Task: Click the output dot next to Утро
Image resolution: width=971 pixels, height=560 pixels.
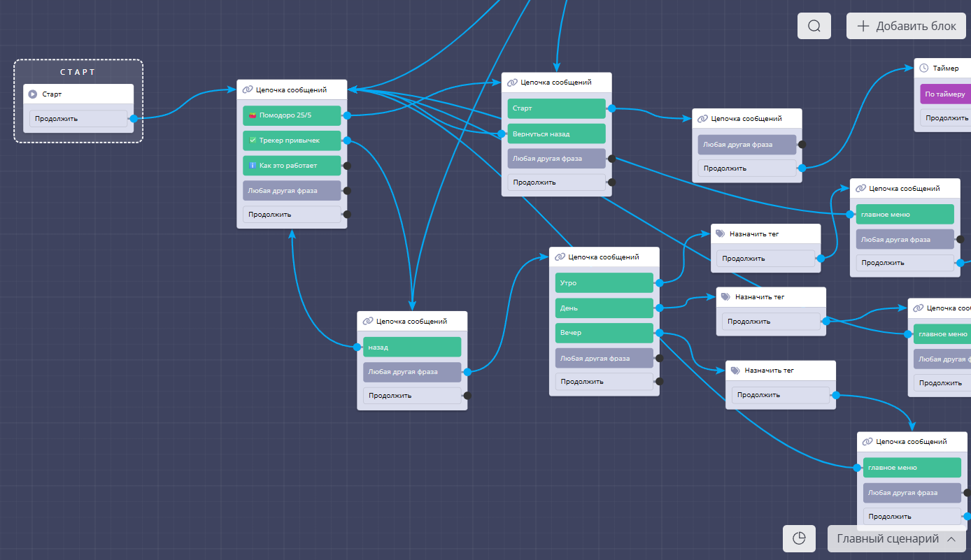Action: tap(658, 283)
